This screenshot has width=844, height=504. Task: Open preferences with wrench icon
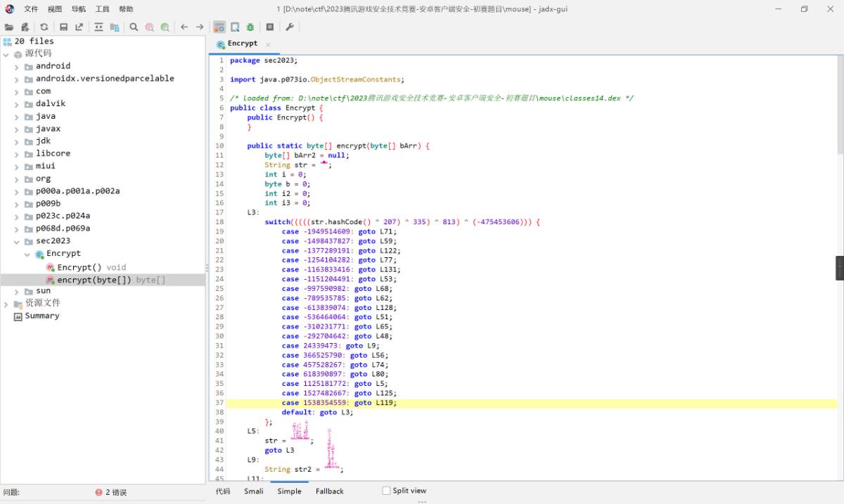point(289,27)
